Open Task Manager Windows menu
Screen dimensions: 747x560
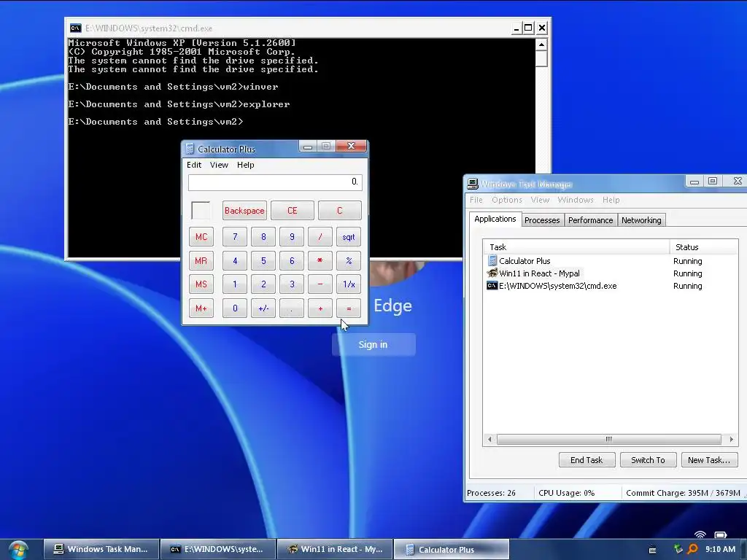click(576, 200)
